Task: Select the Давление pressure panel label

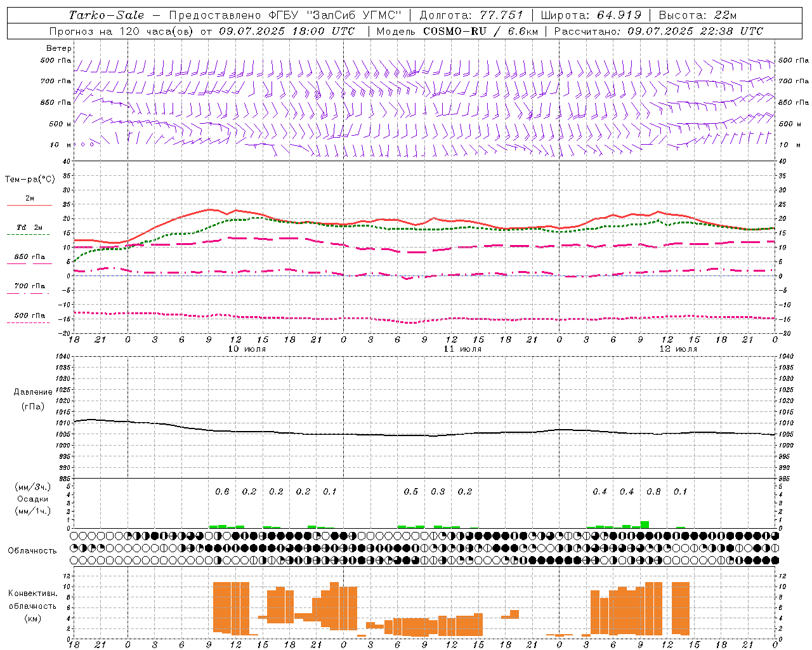Action: (33, 392)
